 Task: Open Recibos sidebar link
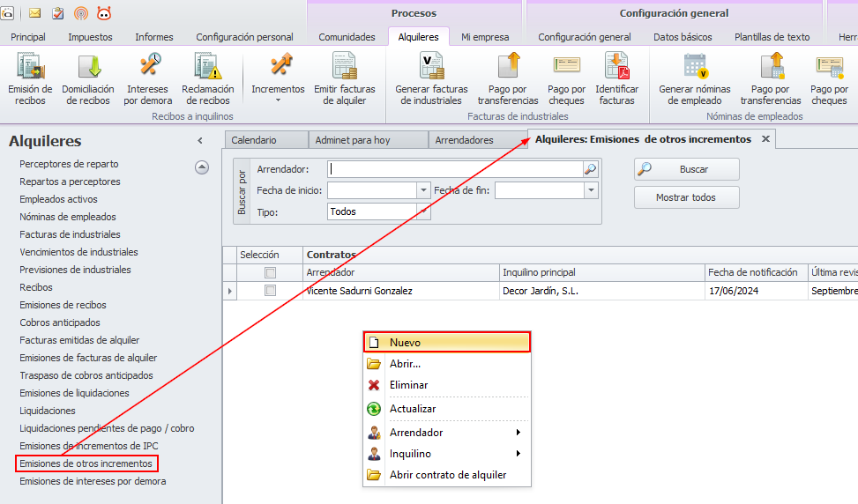coord(36,287)
